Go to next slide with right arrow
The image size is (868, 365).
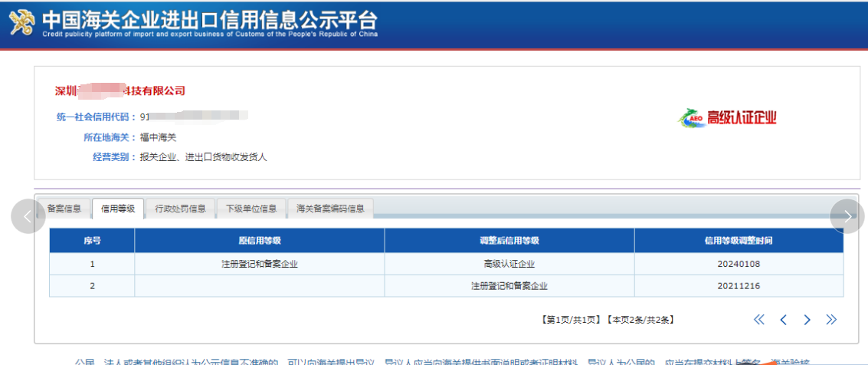(847, 216)
